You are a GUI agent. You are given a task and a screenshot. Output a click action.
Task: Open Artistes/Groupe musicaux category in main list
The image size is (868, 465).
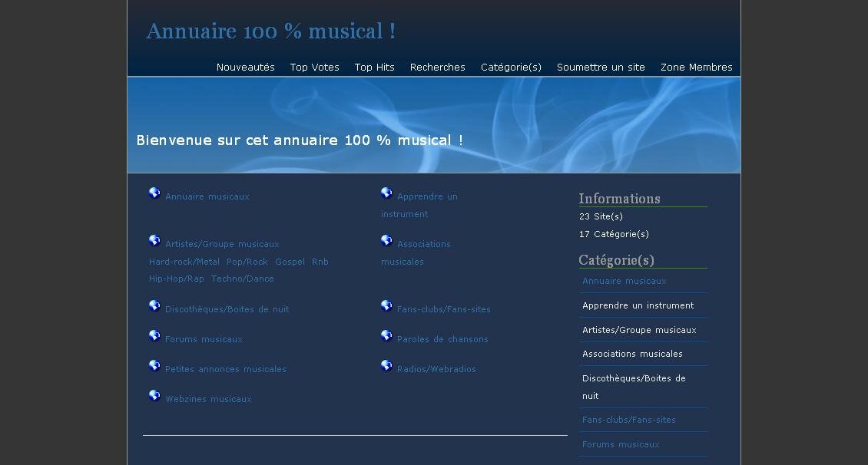[x=222, y=244]
